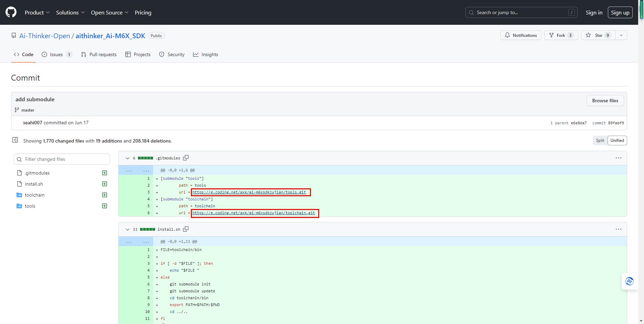Click the added icon beside .gitmodules

[105, 173]
